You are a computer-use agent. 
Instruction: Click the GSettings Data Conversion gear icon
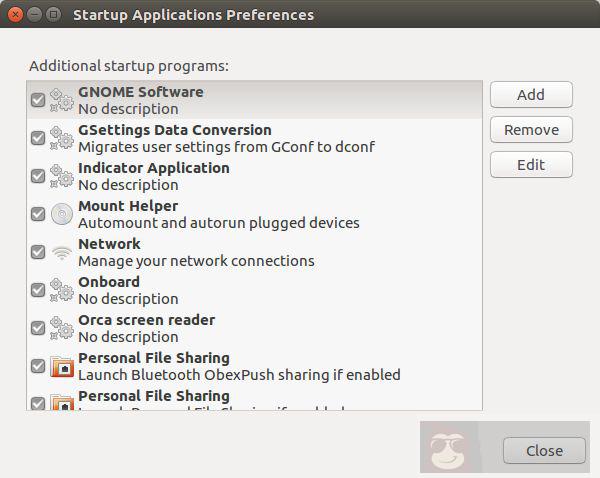point(62,138)
